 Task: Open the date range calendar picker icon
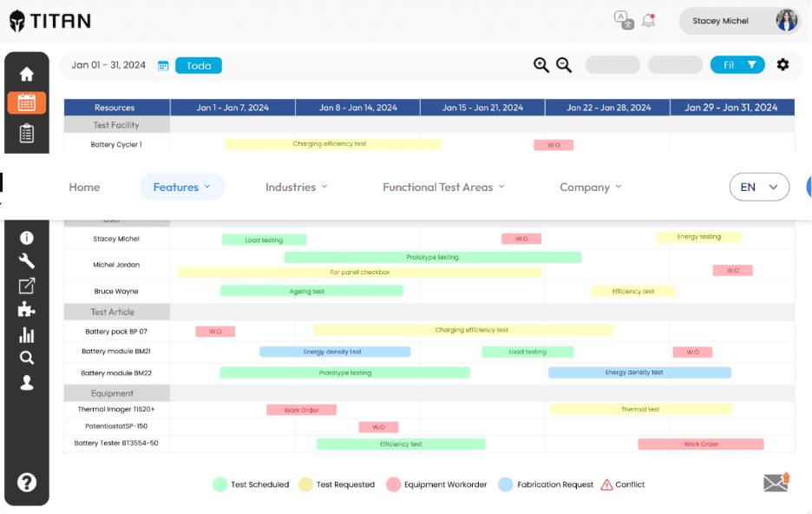pyautogui.click(x=163, y=66)
